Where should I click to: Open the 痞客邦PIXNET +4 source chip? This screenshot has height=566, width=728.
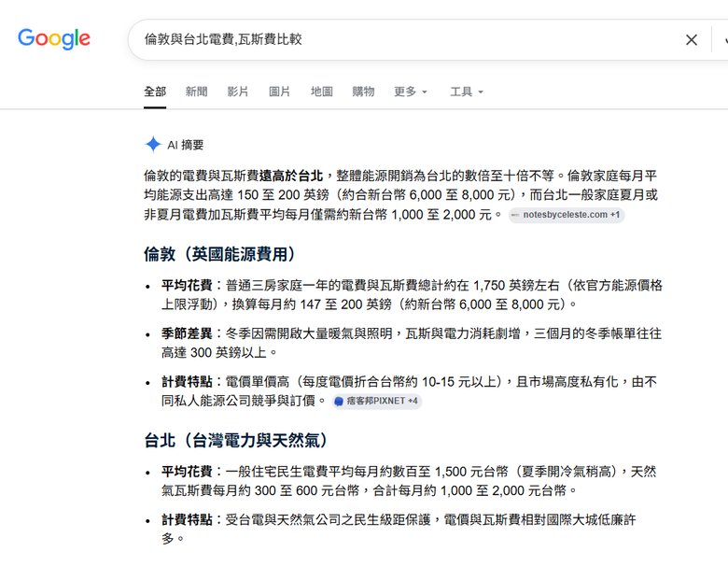[377, 401]
